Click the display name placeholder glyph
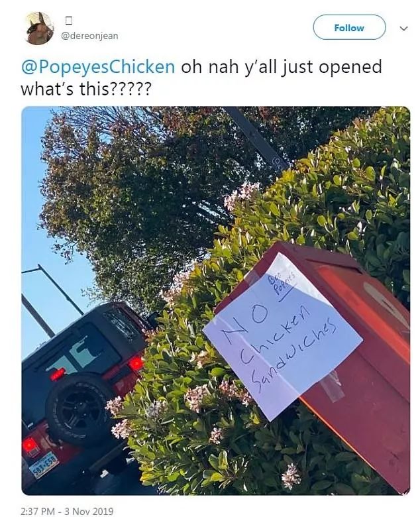 point(68,21)
